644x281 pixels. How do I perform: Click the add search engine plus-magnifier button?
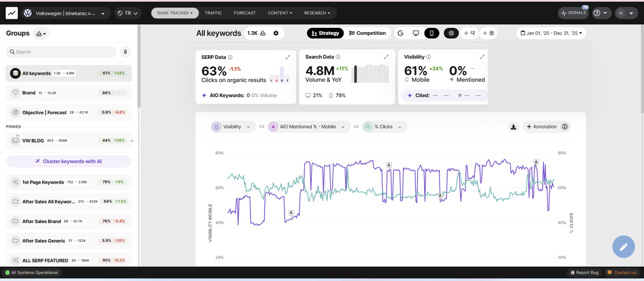(x=470, y=33)
